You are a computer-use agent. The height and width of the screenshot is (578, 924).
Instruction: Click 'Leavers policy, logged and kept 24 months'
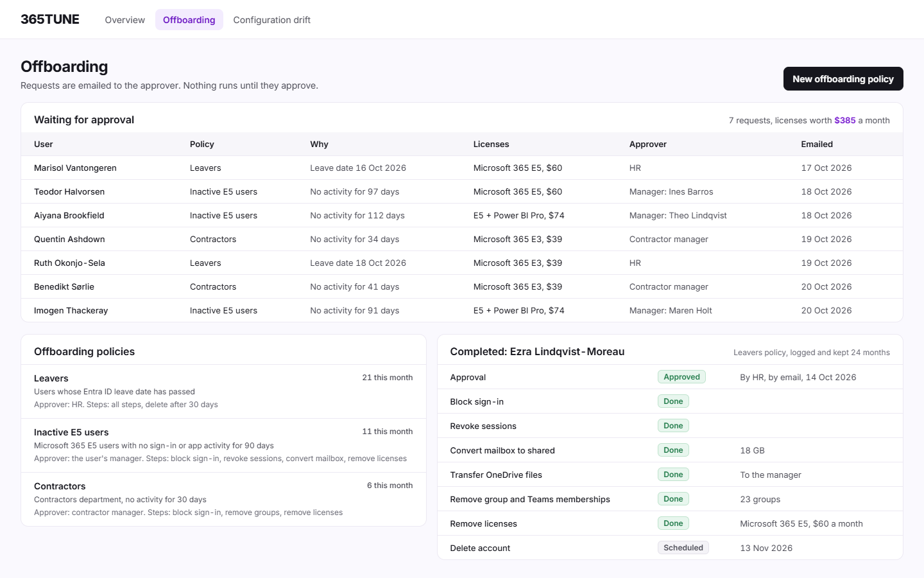point(812,353)
